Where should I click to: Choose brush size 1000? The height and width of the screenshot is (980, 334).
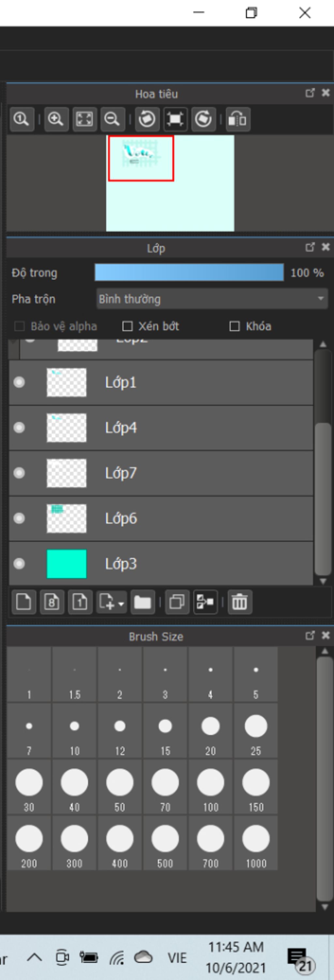click(x=256, y=843)
